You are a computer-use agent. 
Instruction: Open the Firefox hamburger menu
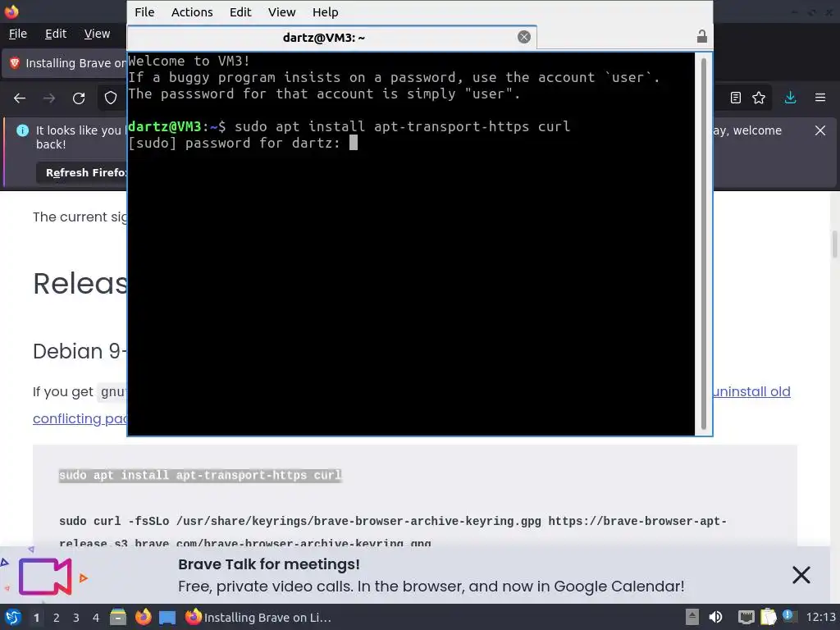point(819,98)
